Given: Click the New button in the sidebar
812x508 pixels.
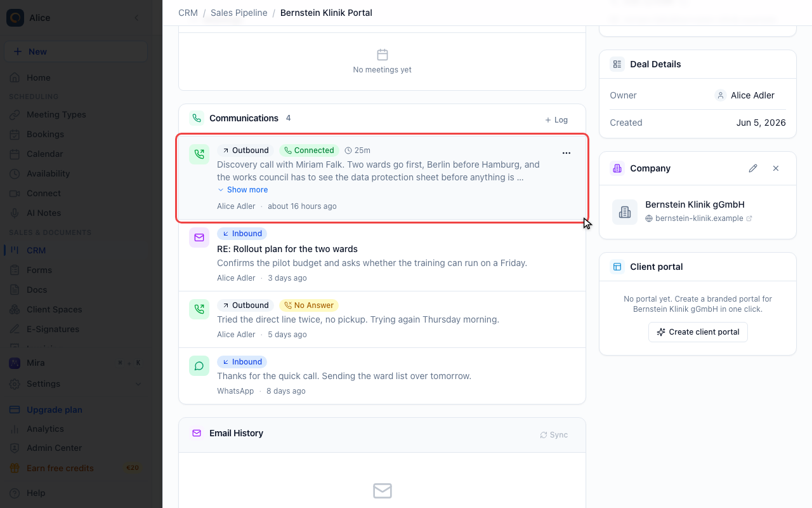Looking at the screenshot, I should [x=75, y=51].
